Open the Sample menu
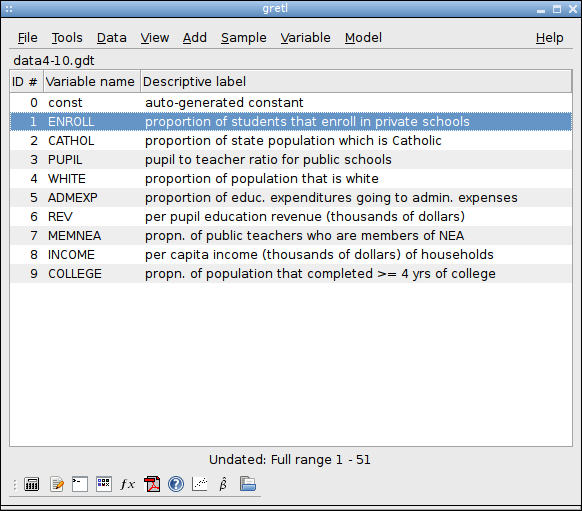 tap(243, 37)
